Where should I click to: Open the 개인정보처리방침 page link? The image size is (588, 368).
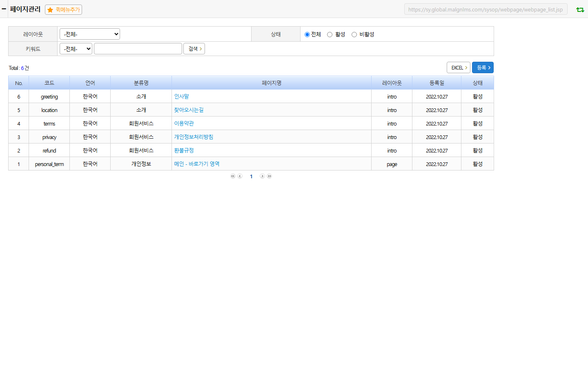click(194, 137)
